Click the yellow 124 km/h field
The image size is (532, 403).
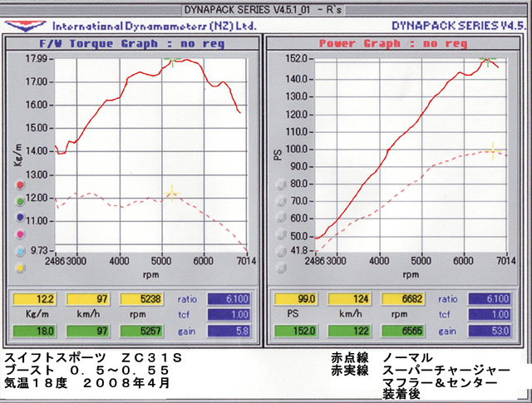349,299
